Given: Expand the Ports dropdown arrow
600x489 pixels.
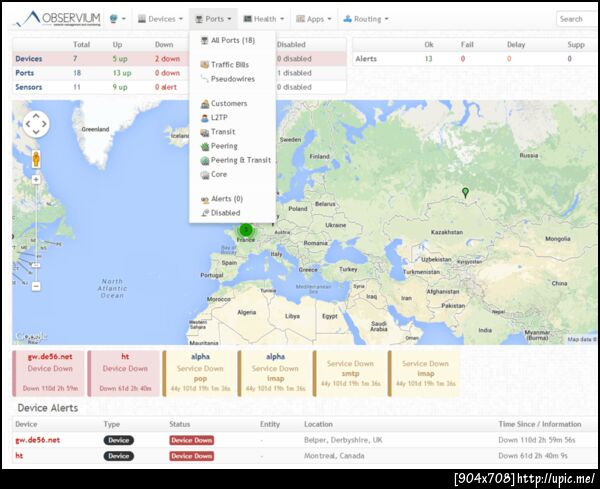Looking at the screenshot, I should click(229, 19).
